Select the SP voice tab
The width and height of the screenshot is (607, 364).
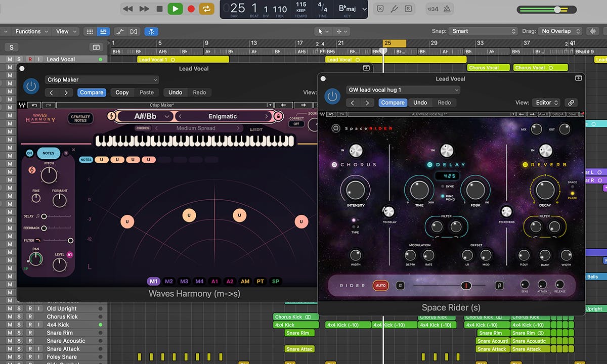pos(276,282)
